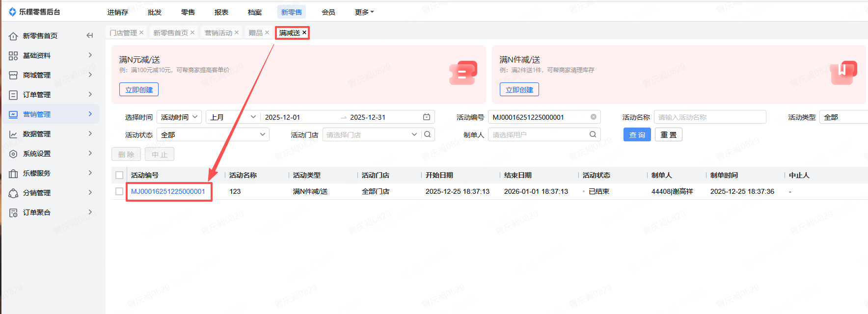Click the 数据管理 chart icon

pyautogui.click(x=13, y=134)
